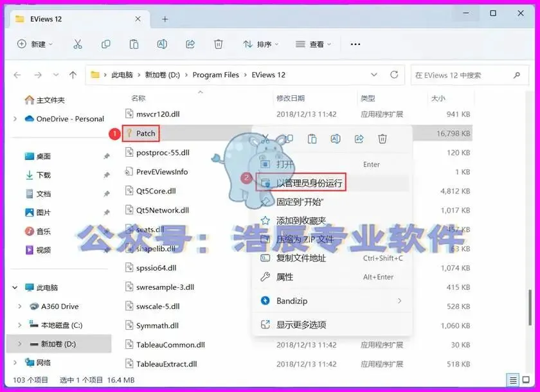
Task: Click the Copy icon in toolbar
Action: pos(105,44)
